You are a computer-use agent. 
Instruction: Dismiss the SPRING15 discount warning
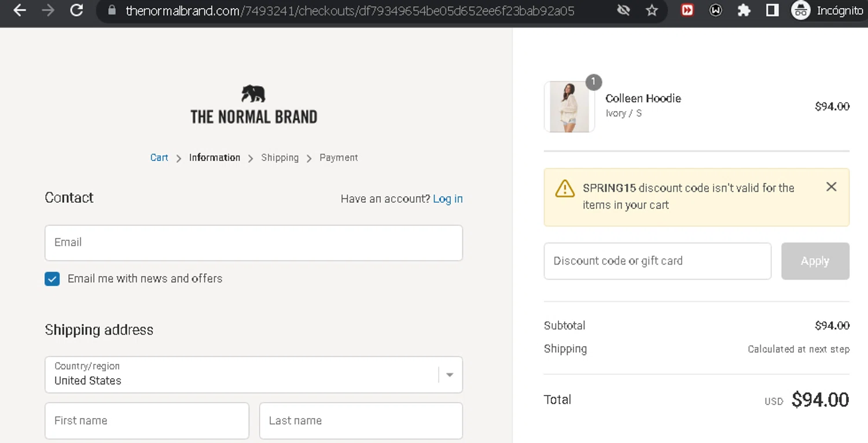(832, 186)
